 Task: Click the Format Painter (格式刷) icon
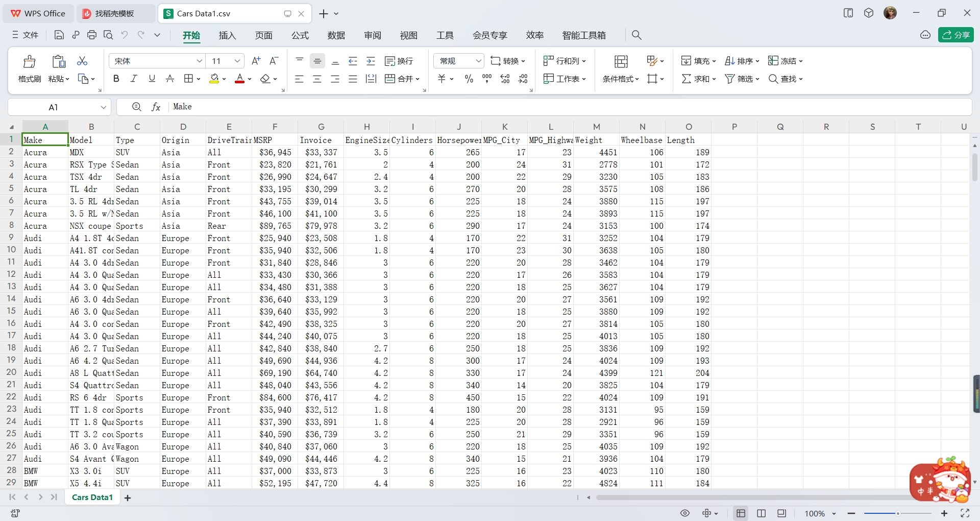30,61
